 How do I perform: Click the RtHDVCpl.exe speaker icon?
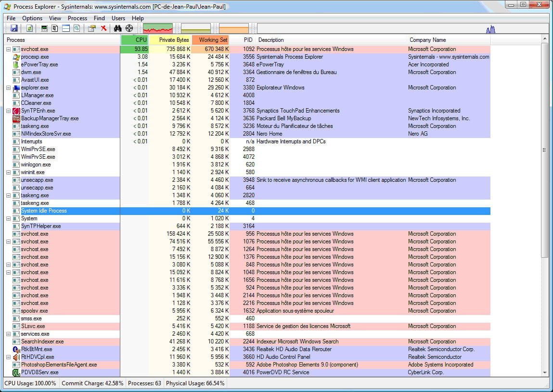(16, 357)
